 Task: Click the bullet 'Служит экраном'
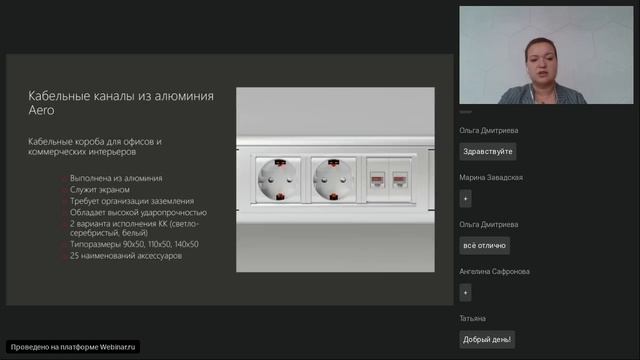[100, 190]
